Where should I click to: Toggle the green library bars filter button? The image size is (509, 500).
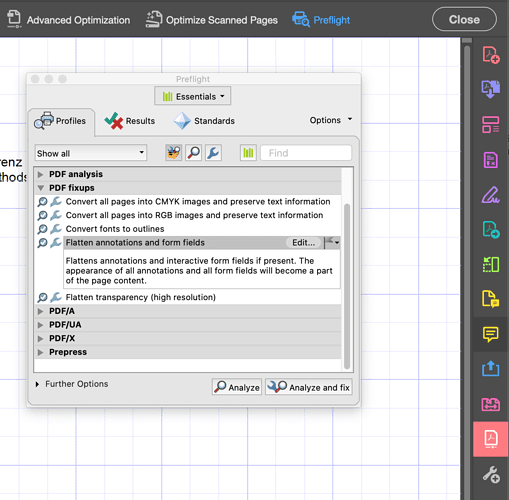(248, 153)
